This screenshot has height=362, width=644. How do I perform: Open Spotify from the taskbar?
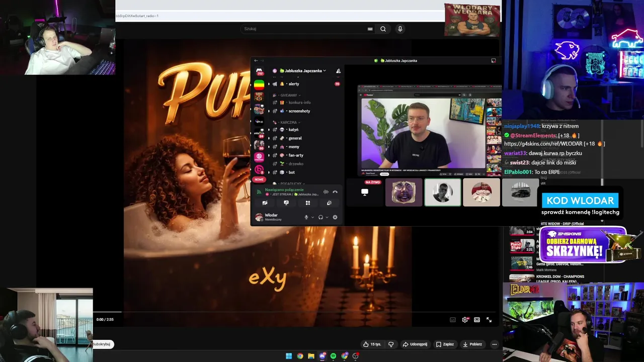pos(333,356)
